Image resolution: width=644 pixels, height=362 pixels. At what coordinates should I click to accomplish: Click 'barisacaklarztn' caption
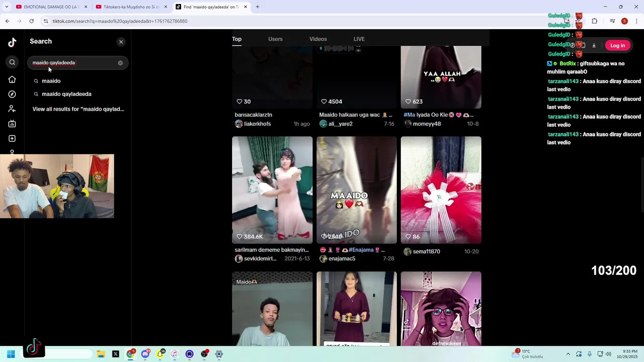[253, 115]
